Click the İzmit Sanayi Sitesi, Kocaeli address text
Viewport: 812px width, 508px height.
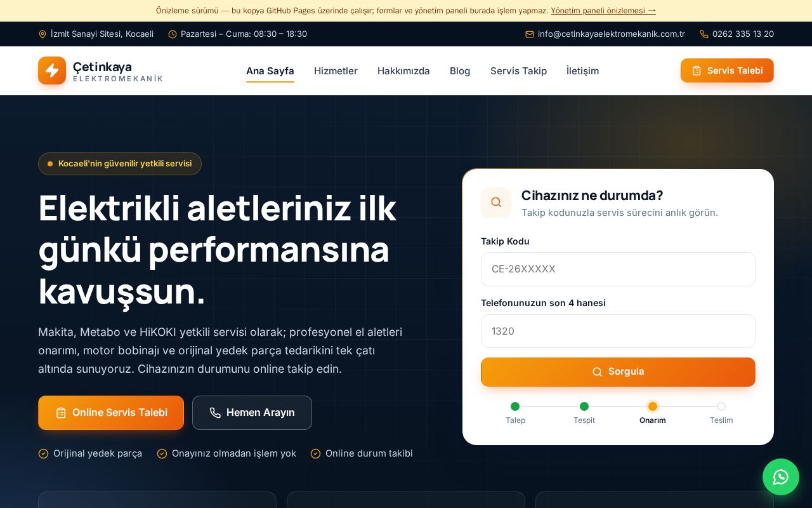[102, 34]
